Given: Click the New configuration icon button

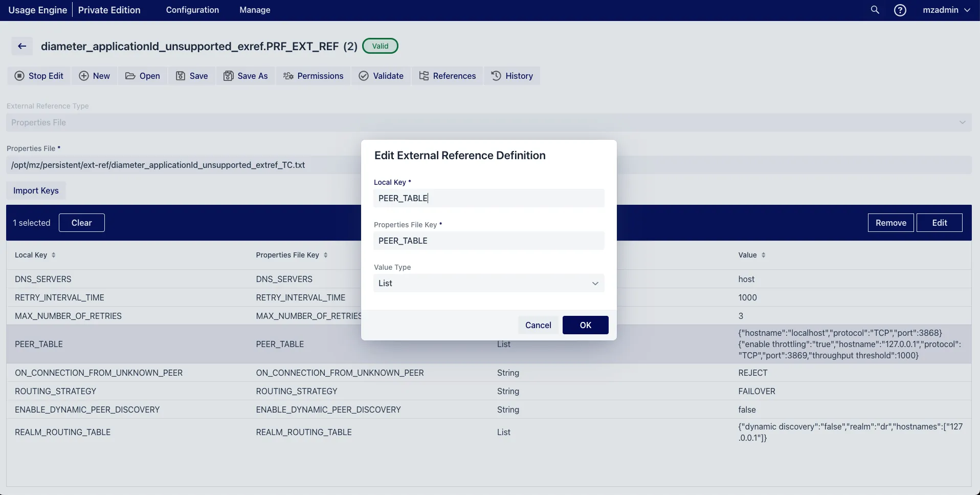Looking at the screenshot, I should pyautogui.click(x=95, y=76).
